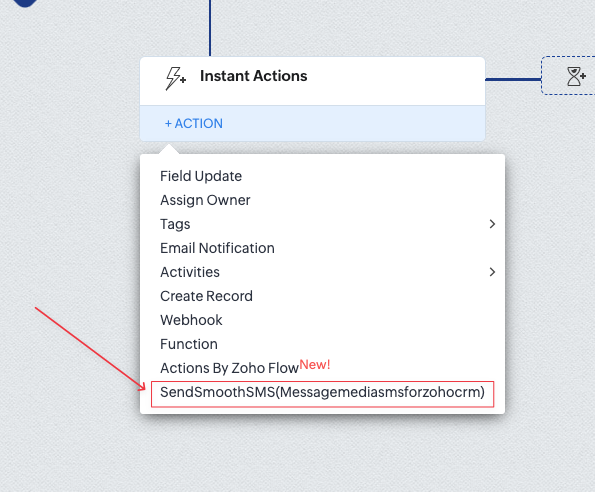The height and width of the screenshot is (492, 595).
Task: Click the red New! badge
Action: pyautogui.click(x=315, y=365)
